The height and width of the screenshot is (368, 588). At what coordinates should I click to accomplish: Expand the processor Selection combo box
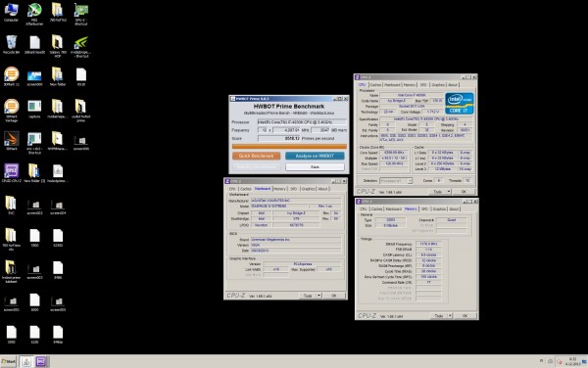tap(396, 181)
